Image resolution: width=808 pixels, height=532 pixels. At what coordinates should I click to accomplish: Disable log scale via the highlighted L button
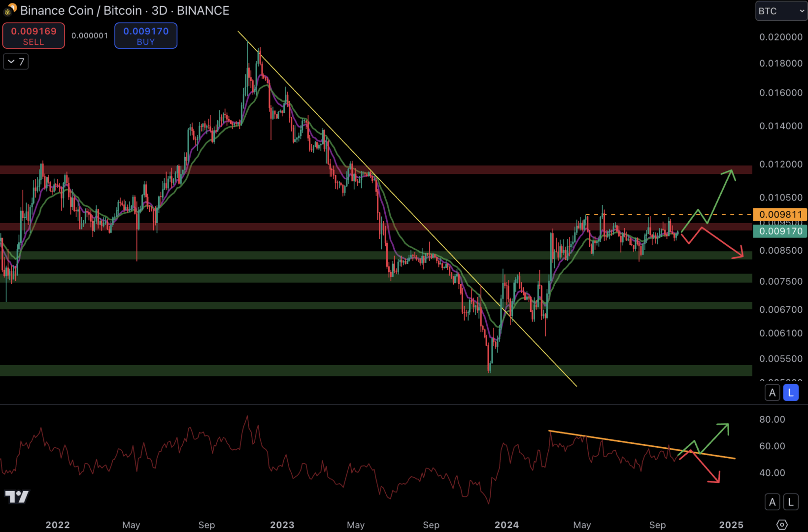790,393
